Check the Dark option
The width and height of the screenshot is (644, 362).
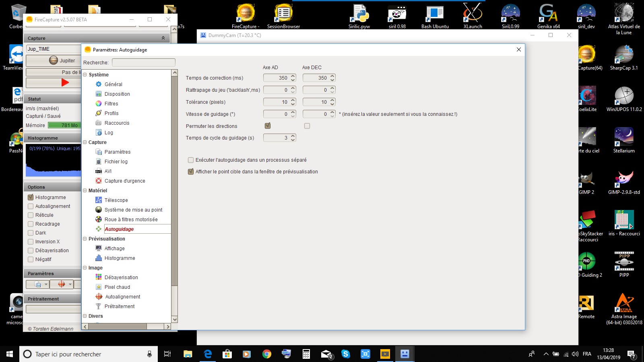31,233
